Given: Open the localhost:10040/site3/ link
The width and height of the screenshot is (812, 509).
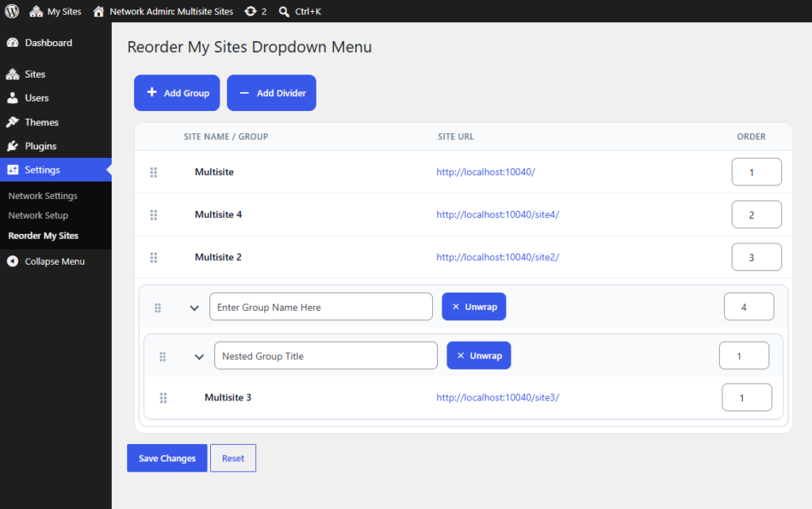Looking at the screenshot, I should (x=498, y=397).
